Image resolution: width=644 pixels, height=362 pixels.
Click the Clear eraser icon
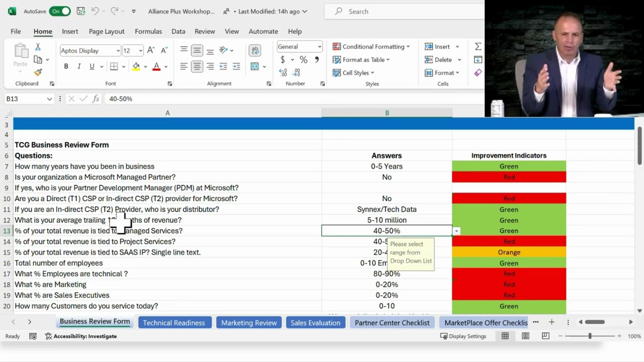coord(478,72)
